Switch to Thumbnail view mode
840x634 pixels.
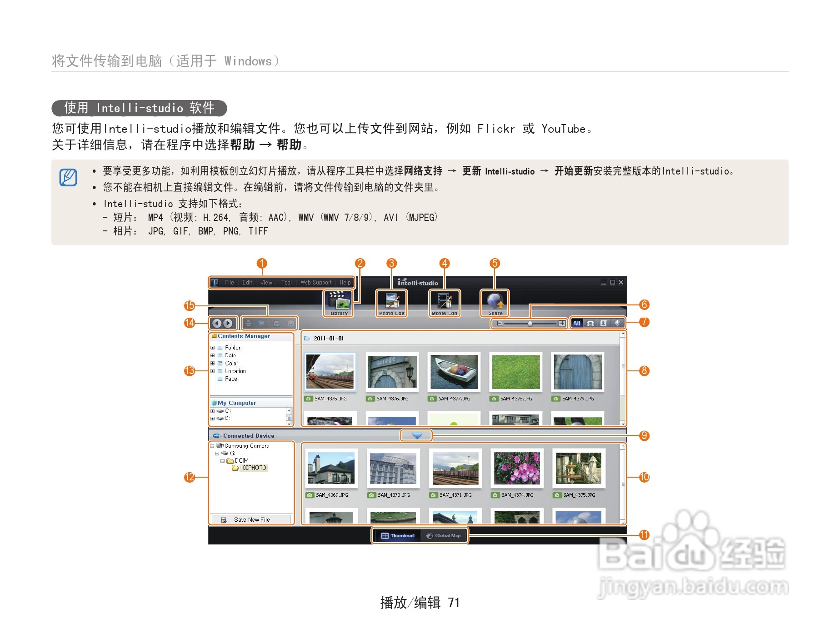click(x=398, y=536)
